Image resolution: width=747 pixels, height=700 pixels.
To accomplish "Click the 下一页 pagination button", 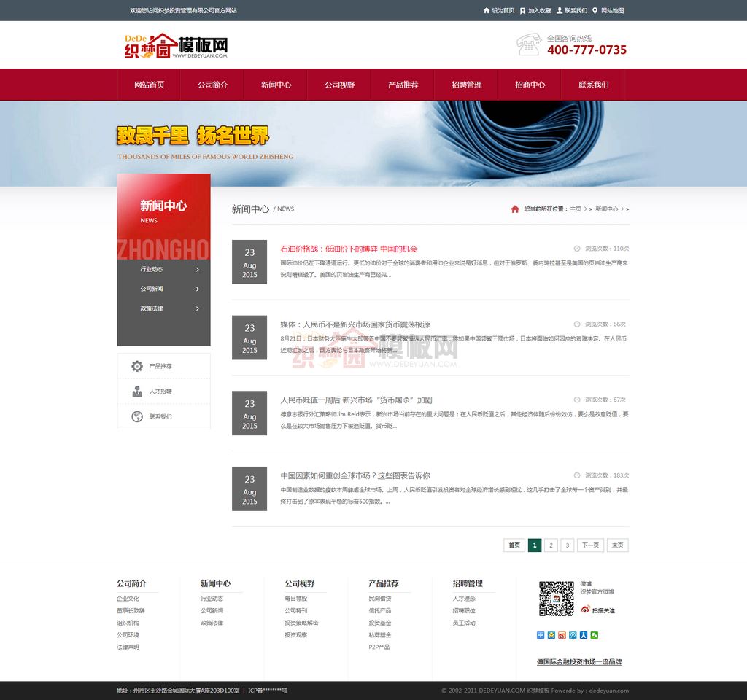I will point(590,545).
